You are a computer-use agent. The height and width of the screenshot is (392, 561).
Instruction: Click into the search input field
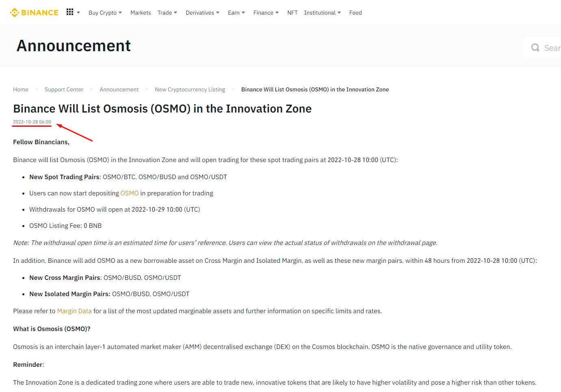pyautogui.click(x=552, y=48)
